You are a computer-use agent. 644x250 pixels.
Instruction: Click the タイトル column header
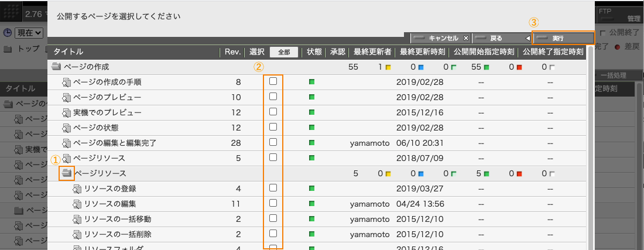(x=68, y=52)
